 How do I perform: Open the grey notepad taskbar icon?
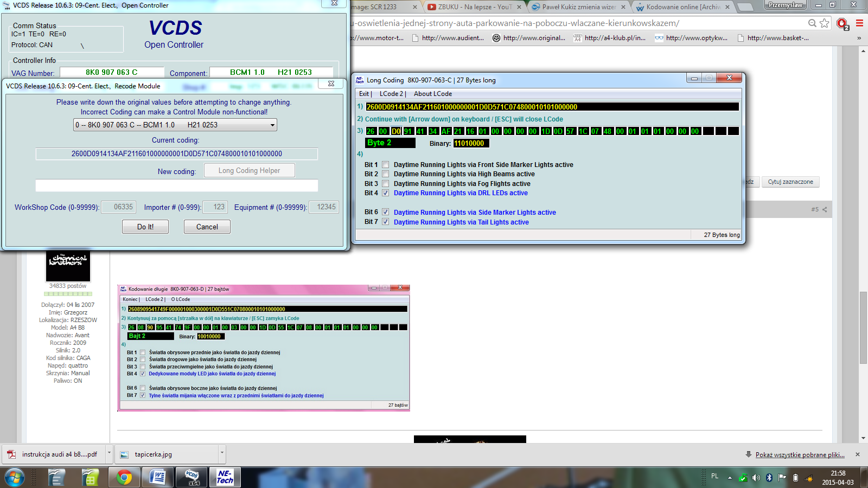coord(56,478)
